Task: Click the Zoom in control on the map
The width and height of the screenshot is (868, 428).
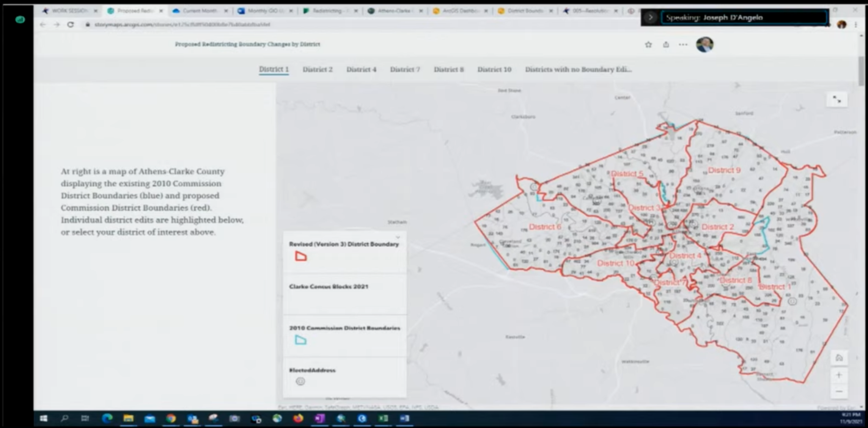Action: (839, 374)
